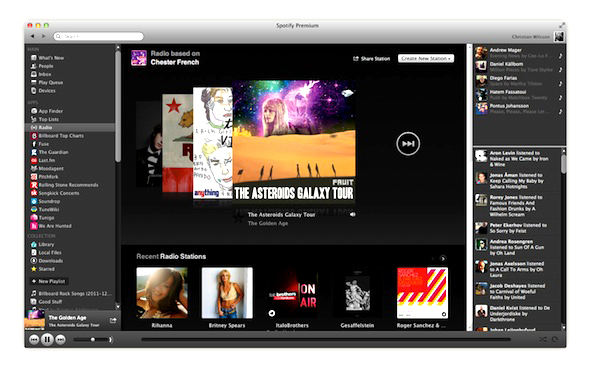
Task: Select Pontus Johansson in friends list
Action: 519,109
